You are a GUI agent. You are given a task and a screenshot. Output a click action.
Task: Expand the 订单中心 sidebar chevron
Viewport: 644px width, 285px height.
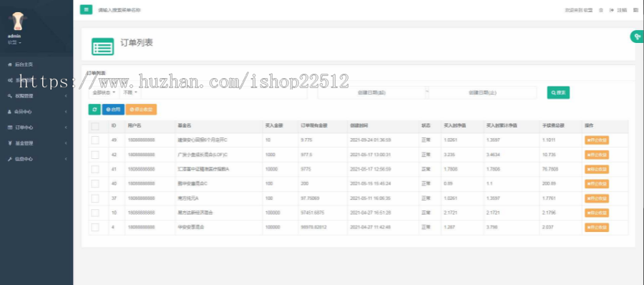[66, 127]
